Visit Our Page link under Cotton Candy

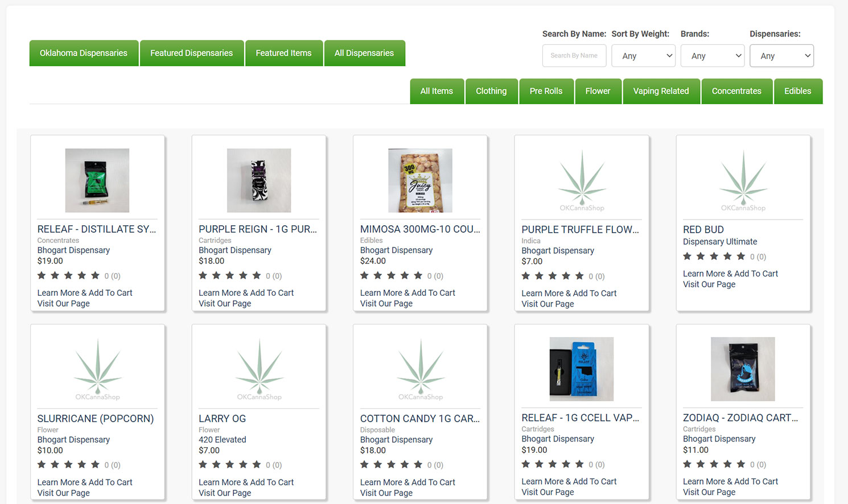pos(386,493)
